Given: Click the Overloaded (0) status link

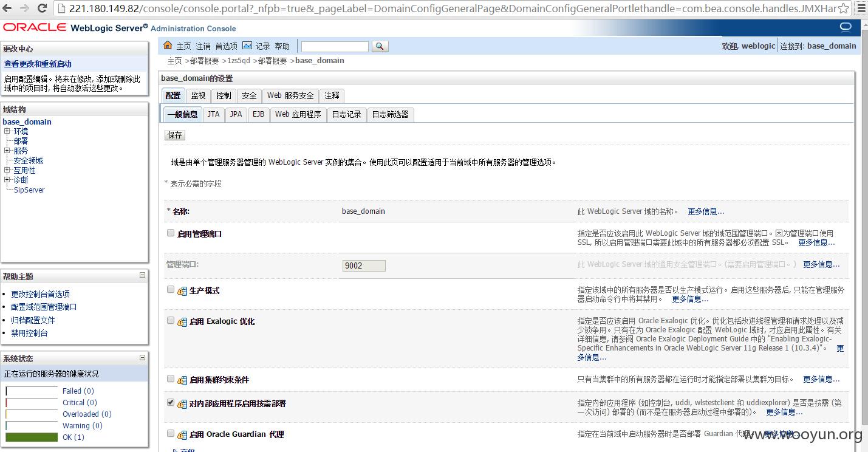Looking at the screenshot, I should point(87,414).
